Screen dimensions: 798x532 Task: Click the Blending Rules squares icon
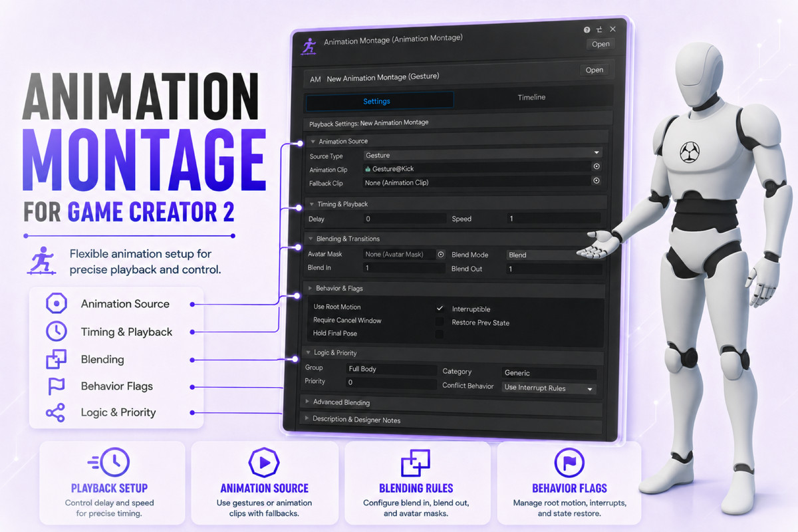pos(416,462)
